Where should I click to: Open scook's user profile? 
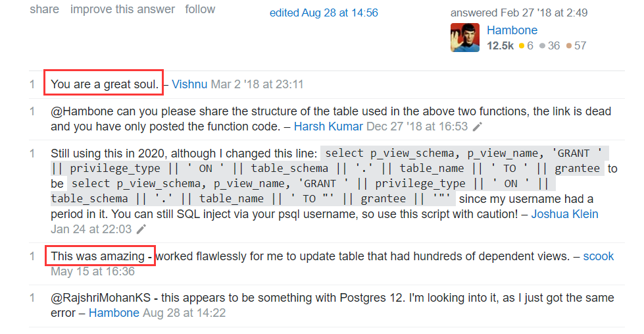[598, 256]
